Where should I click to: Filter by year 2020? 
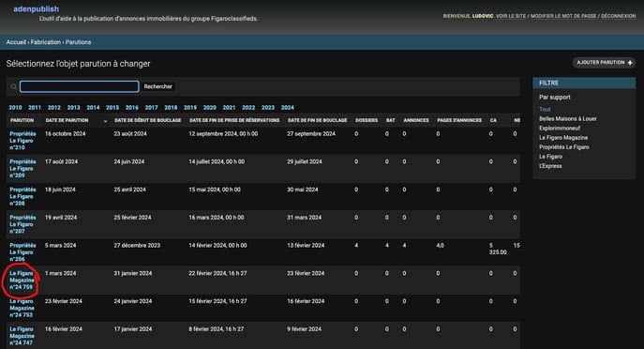209,107
